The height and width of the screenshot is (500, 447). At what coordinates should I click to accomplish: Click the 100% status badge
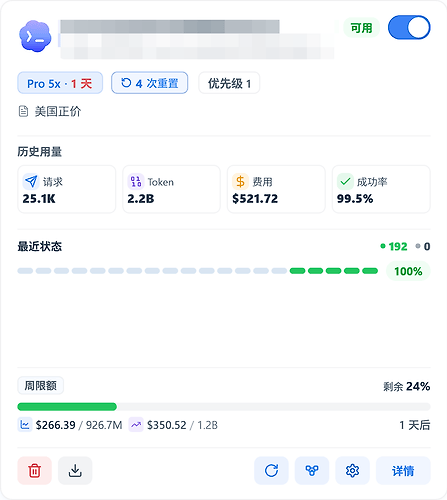(408, 271)
